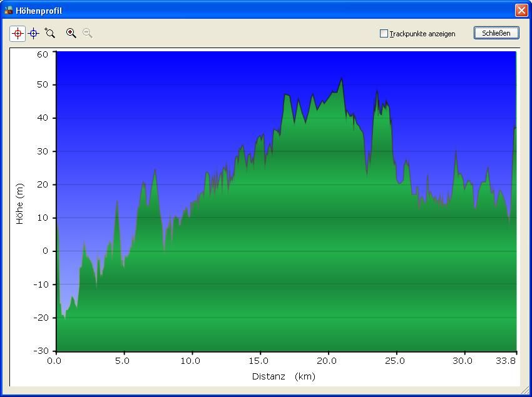Screen dimensions: 532x397
Task: Enable the Trackpunkte anzeigen checkbox
Action: click(x=384, y=34)
